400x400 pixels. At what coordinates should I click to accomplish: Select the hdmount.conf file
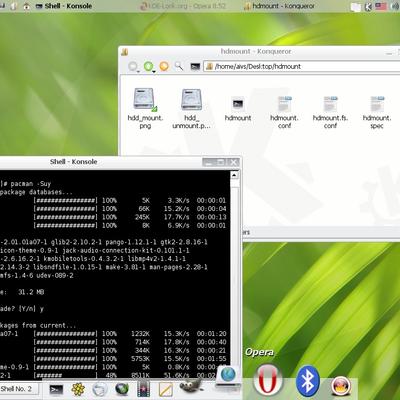pos(284,112)
